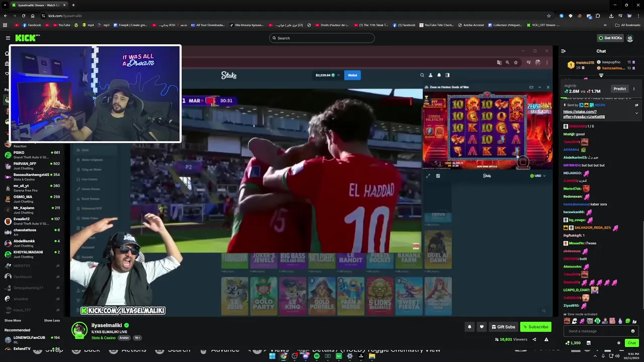Open chat settings gear

619,343
